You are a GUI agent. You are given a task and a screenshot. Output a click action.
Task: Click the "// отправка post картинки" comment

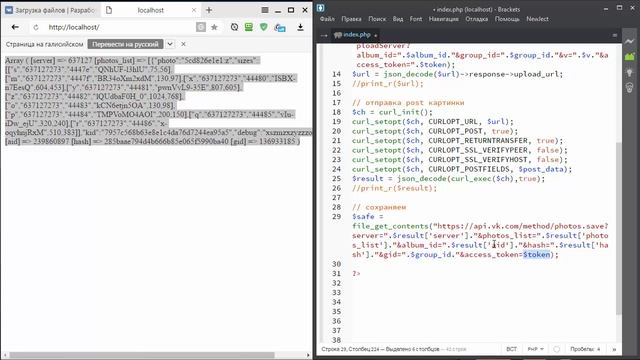408,102
